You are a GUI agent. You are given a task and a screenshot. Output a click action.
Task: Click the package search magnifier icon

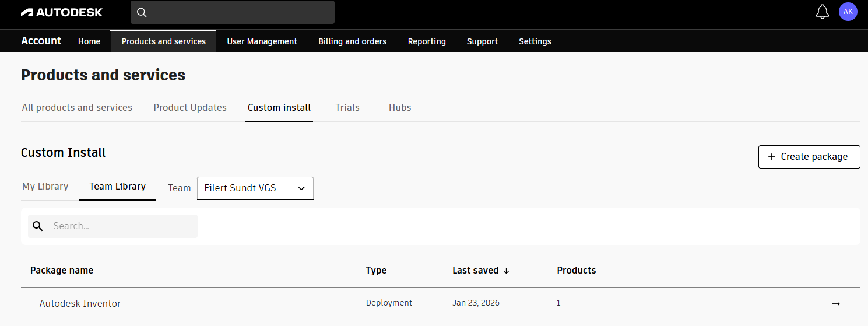pyautogui.click(x=38, y=226)
